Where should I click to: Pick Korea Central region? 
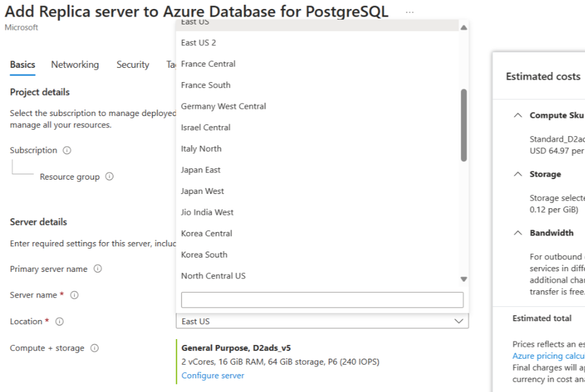tap(317, 234)
